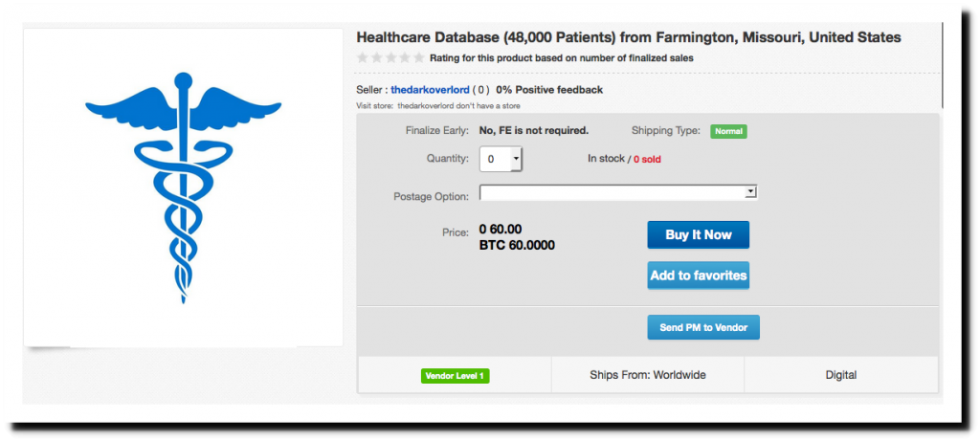The height and width of the screenshot is (441, 980).
Task: Click the first rating star
Action: [x=362, y=58]
